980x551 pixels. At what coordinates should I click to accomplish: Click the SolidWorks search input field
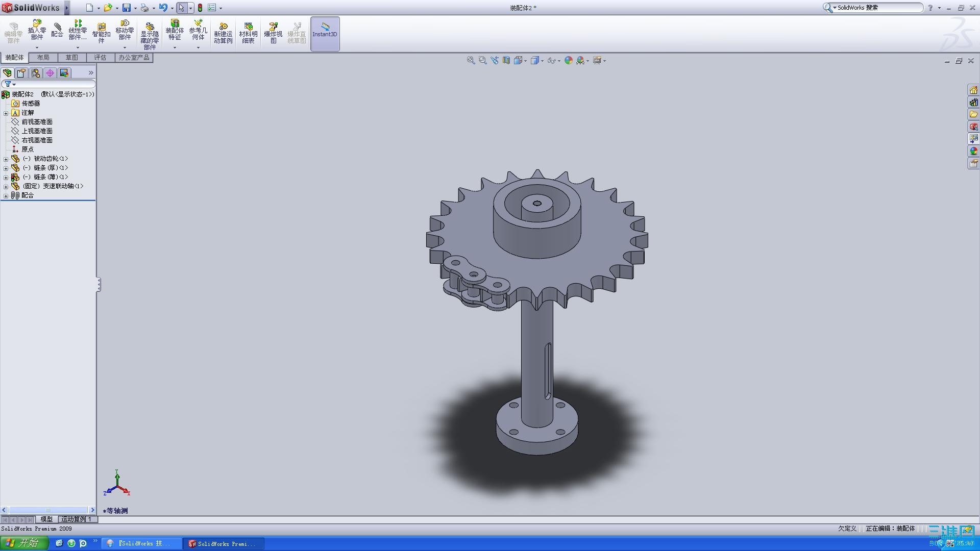point(878,8)
